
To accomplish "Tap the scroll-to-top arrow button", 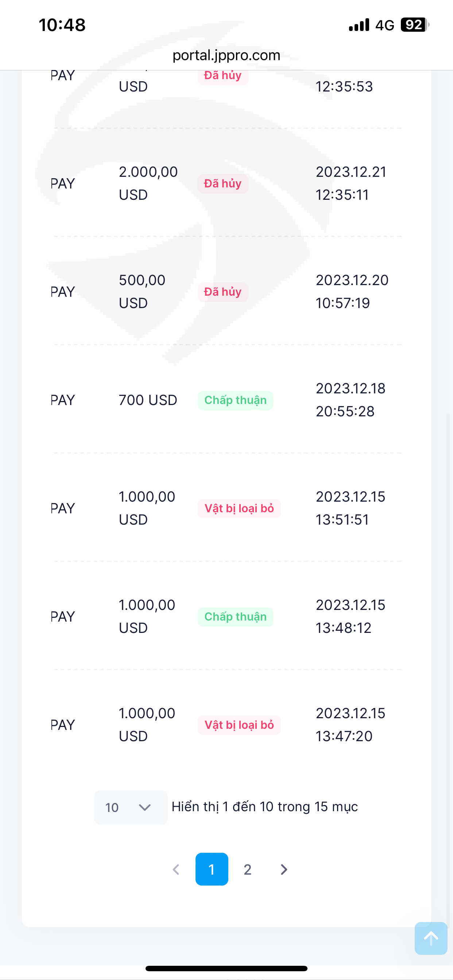I will click(430, 938).
